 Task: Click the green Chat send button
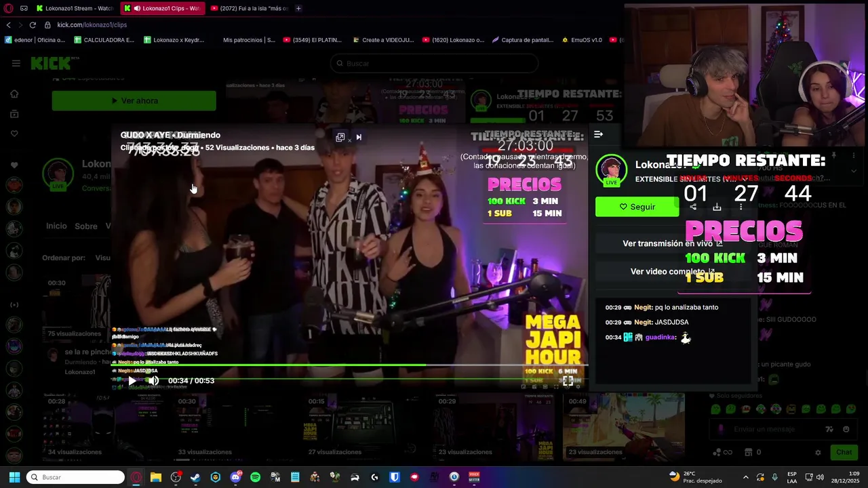pos(844,452)
